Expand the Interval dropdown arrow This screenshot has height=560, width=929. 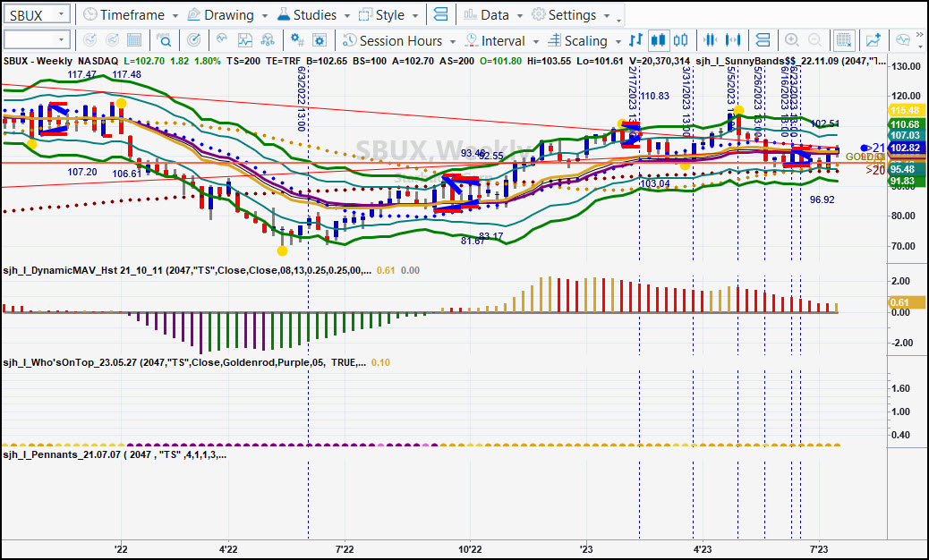pos(535,41)
